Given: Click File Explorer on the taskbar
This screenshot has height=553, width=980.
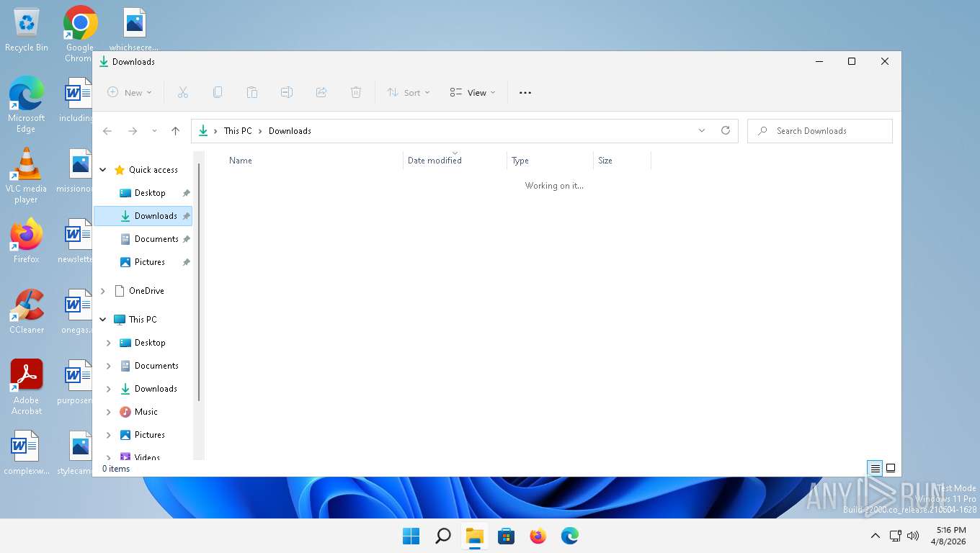Looking at the screenshot, I should point(474,536).
